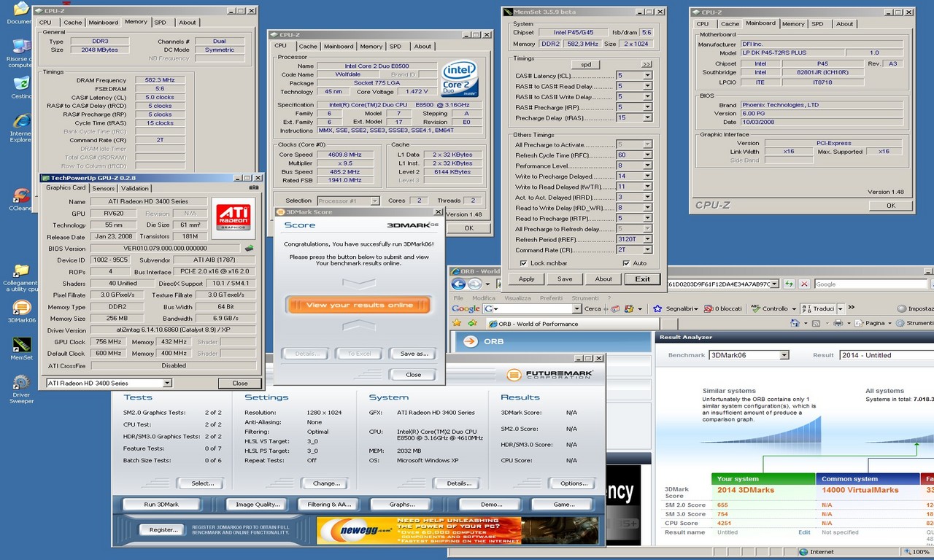Open the Precharge Delay (tRAS) dropdown

point(647,117)
